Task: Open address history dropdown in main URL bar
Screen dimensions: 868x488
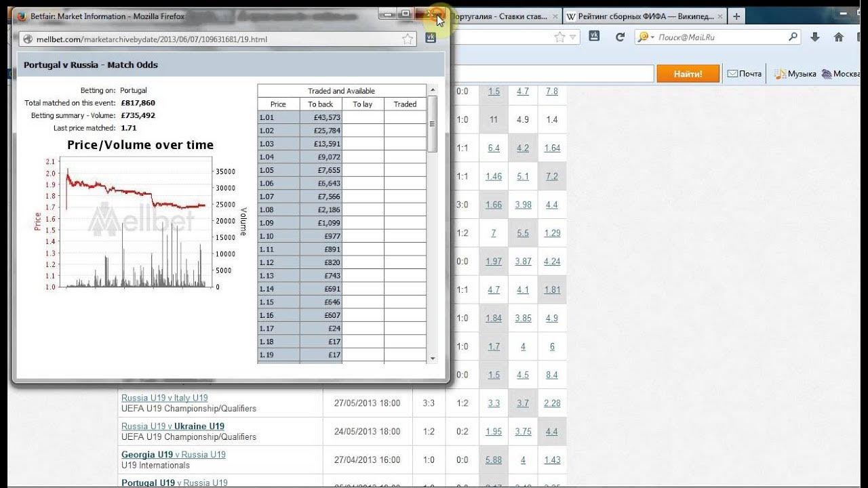Action: pos(574,37)
